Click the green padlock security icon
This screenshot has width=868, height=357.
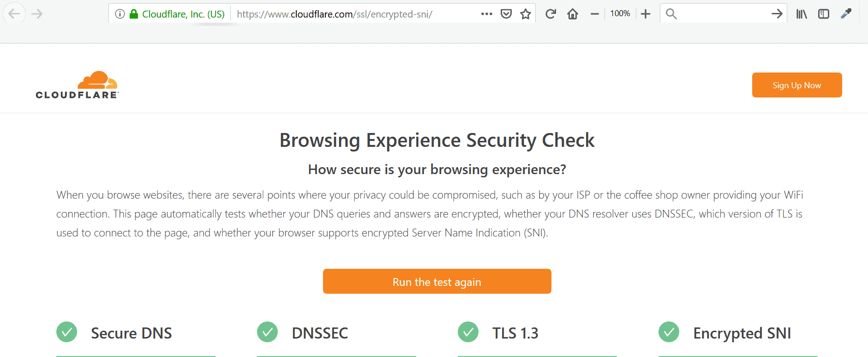pyautogui.click(x=134, y=14)
